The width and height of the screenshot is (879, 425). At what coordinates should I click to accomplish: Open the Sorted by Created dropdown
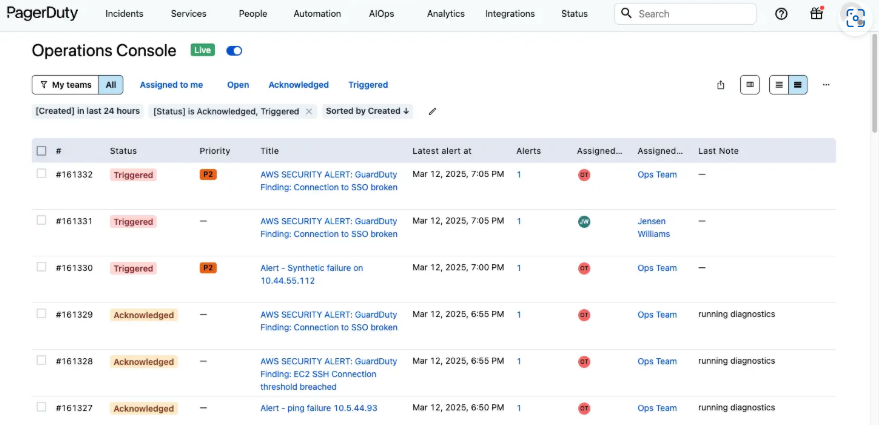click(x=367, y=111)
